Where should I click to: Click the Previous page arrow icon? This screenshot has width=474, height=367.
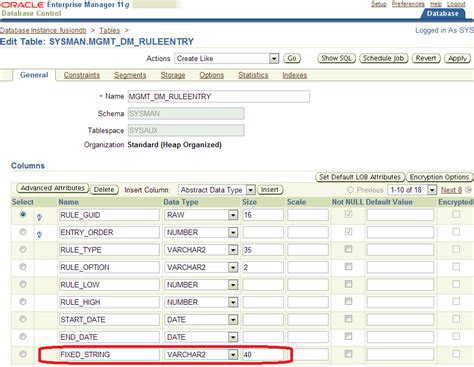(x=350, y=190)
